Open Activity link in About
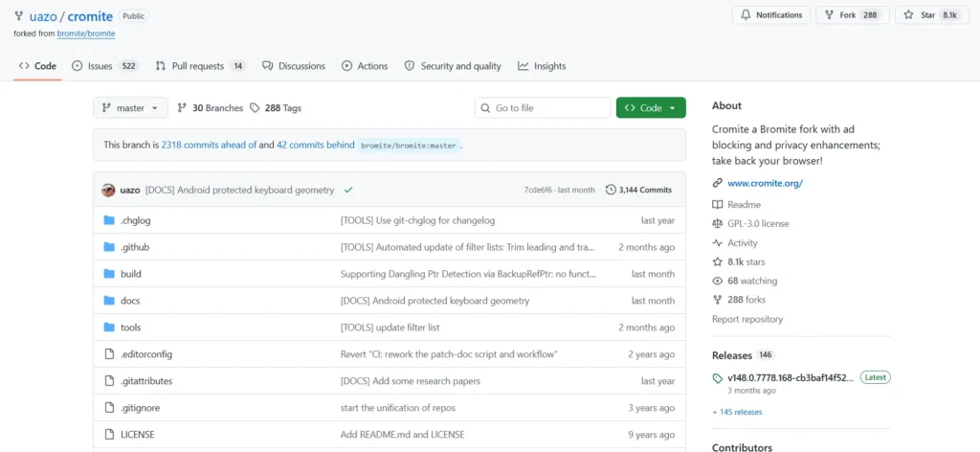Viewport: 980px width, 452px height. pyautogui.click(x=743, y=242)
